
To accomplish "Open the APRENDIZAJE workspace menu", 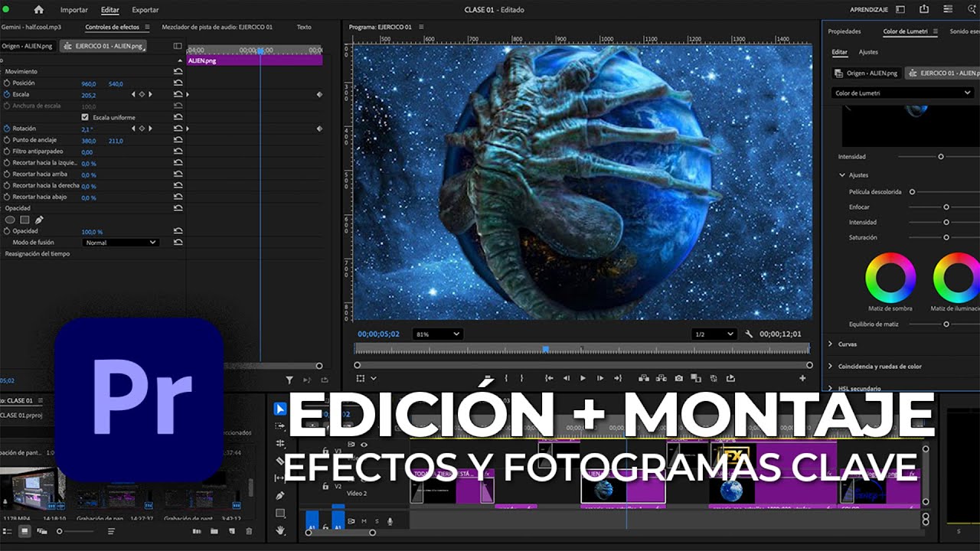I will 869,10.
